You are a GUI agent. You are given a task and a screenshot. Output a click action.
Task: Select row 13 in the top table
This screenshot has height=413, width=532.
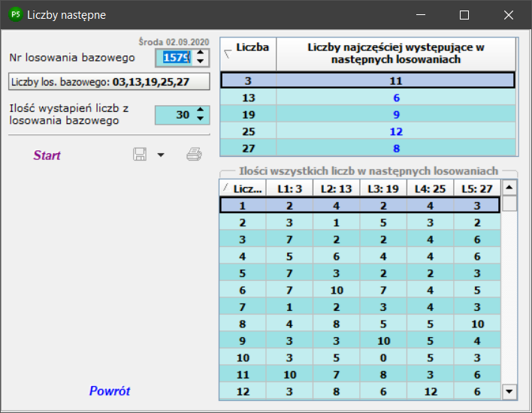367,98
